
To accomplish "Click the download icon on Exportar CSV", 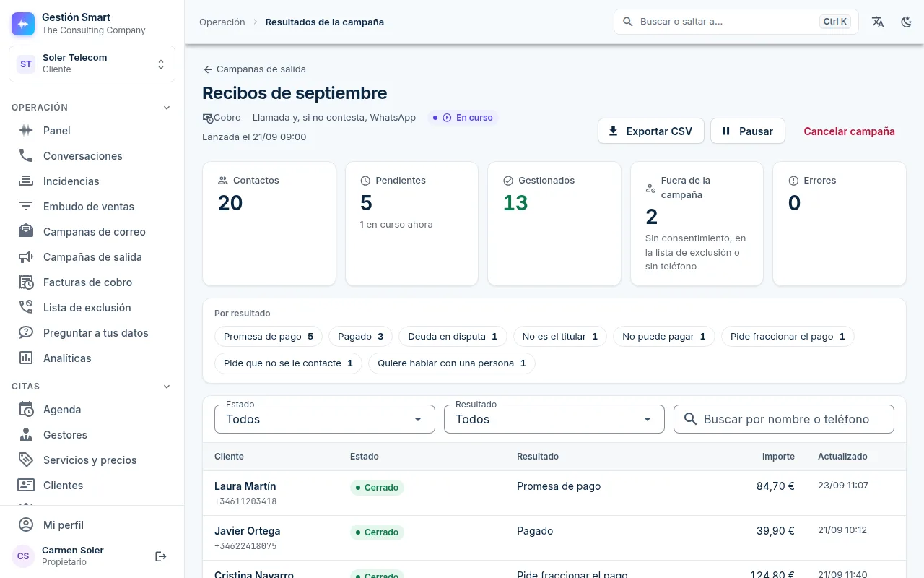I will pyautogui.click(x=614, y=131).
